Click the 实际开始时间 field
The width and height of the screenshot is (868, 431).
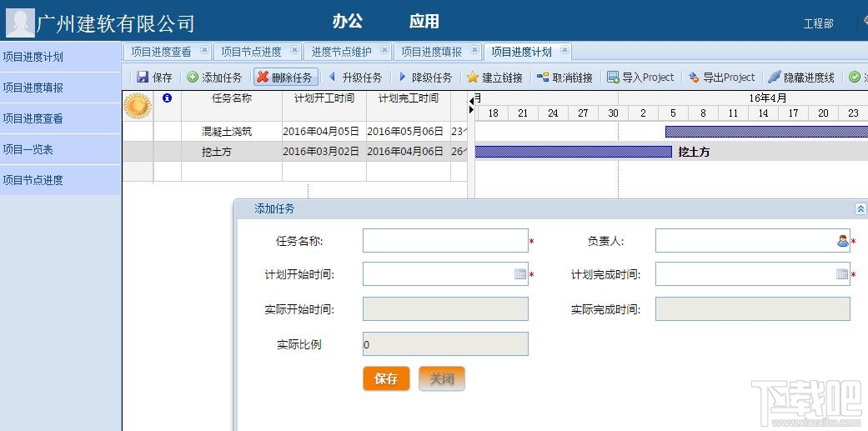(445, 308)
